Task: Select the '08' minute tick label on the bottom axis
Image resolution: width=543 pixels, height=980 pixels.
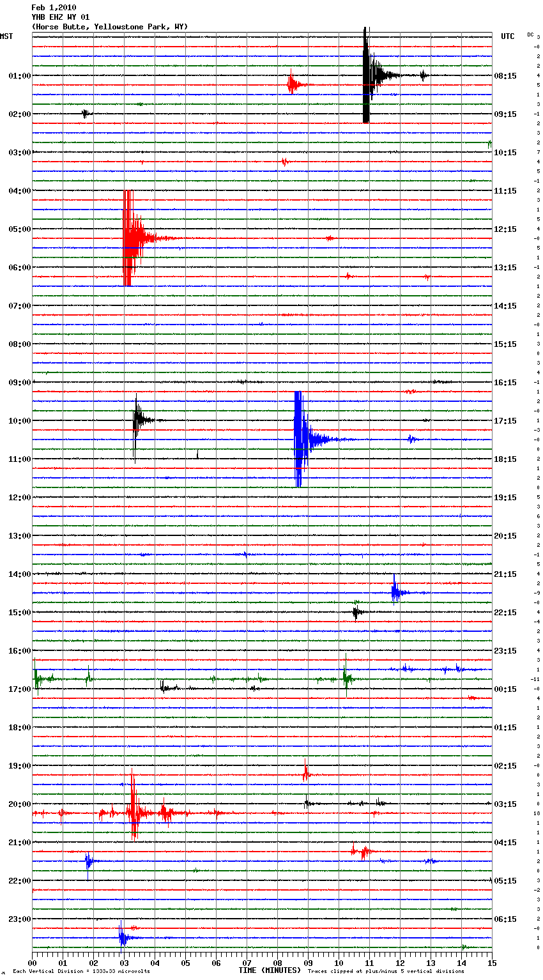Action: click(277, 963)
